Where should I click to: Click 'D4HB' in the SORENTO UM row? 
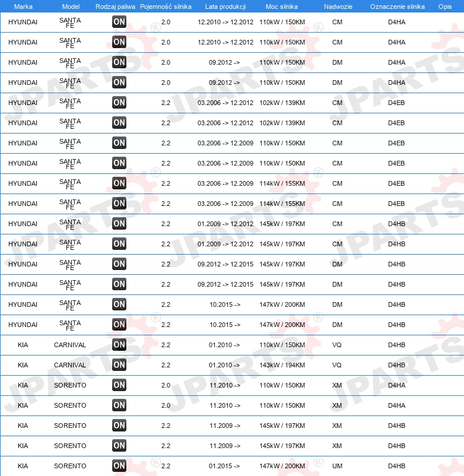[x=396, y=466]
